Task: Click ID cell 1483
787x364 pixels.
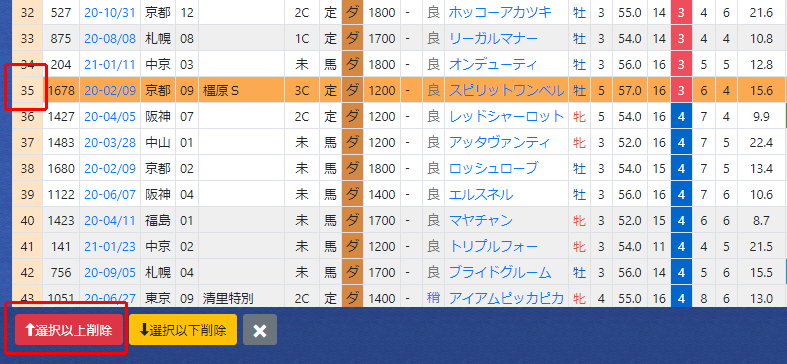Action: pyautogui.click(x=61, y=143)
